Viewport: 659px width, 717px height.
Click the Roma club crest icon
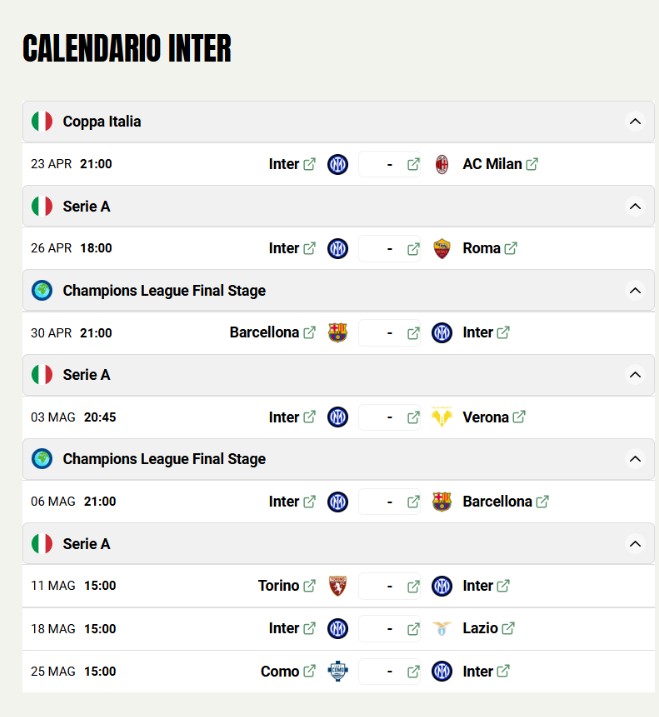point(442,248)
